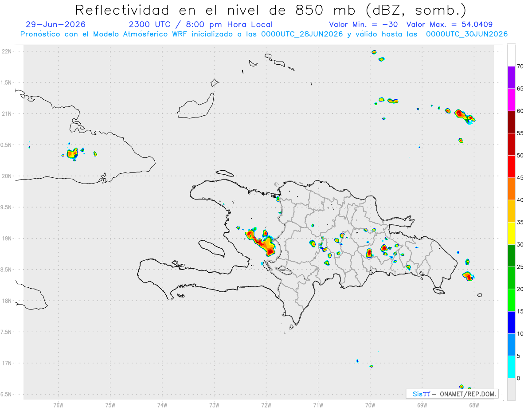Viewport: 532px width, 411px height.
Task: Click the 'Valor Min. = -30' text
Action: 364,24
